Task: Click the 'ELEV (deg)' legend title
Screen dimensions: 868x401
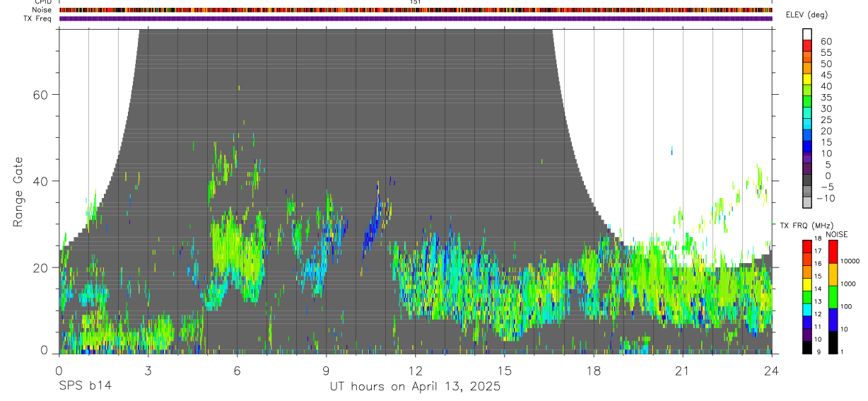Action: [x=807, y=16]
